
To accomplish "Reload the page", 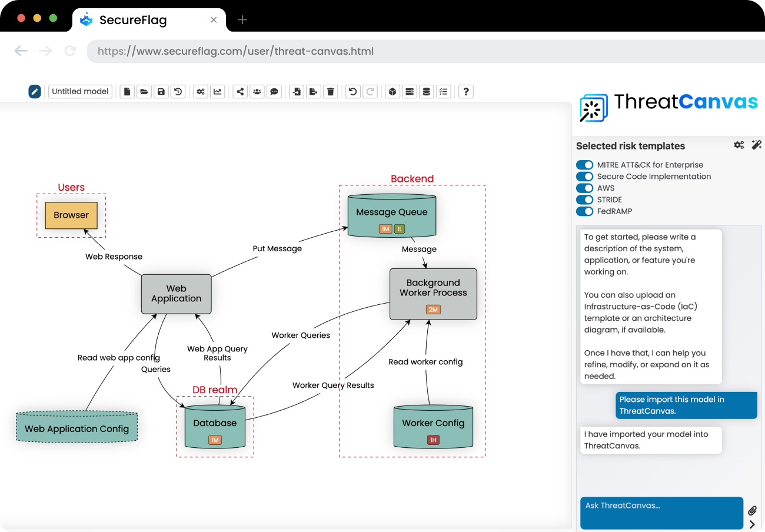I will tap(71, 51).
